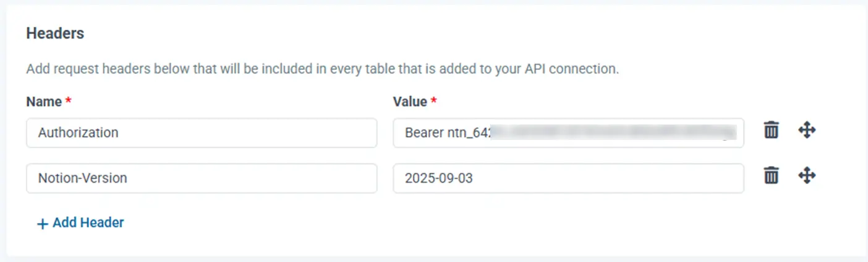Click the Name column label
Viewport: 868px width, 262px height.
click(x=44, y=102)
